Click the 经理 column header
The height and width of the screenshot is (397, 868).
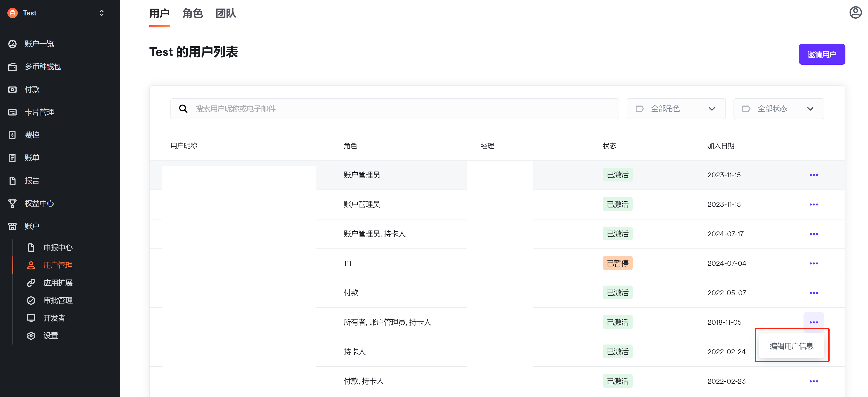pos(487,146)
